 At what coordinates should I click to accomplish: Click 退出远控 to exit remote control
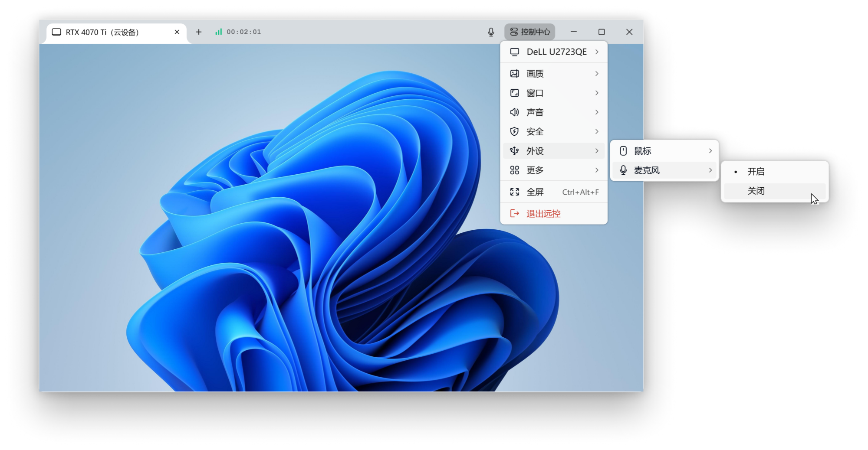pos(554,214)
